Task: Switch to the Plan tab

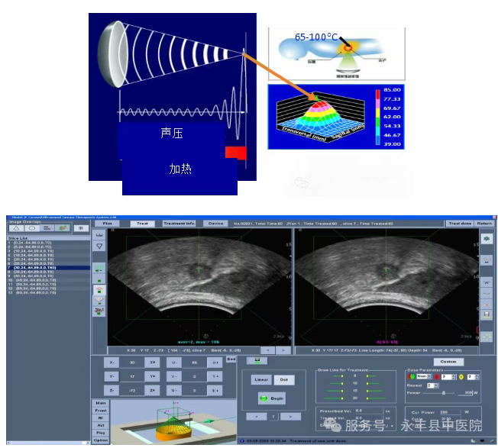Action: point(106,223)
